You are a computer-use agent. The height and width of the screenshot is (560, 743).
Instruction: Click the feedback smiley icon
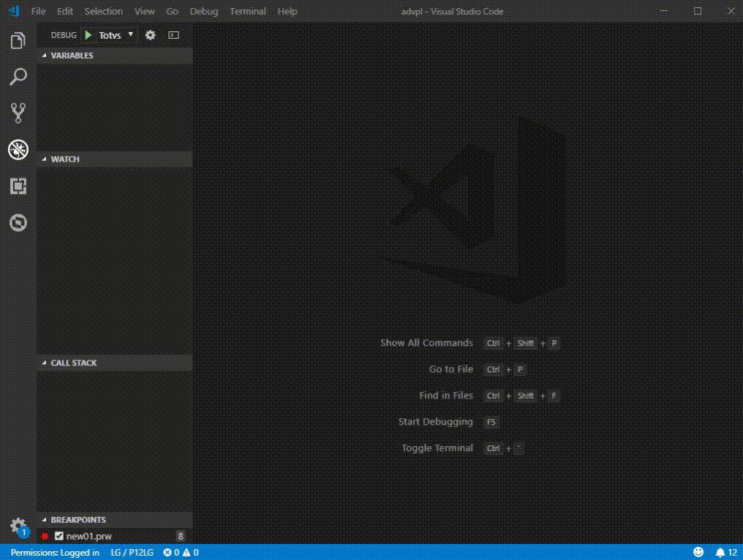point(698,552)
